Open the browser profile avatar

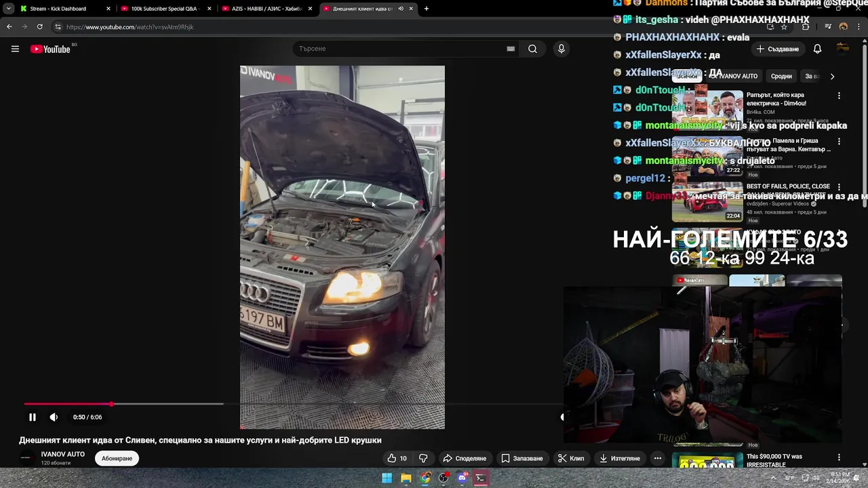click(844, 27)
